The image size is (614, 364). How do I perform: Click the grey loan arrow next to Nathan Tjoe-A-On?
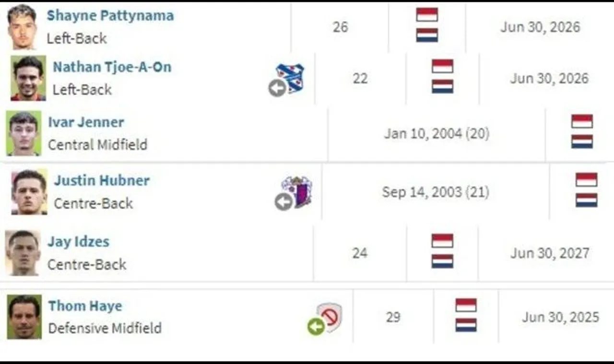[x=277, y=88]
